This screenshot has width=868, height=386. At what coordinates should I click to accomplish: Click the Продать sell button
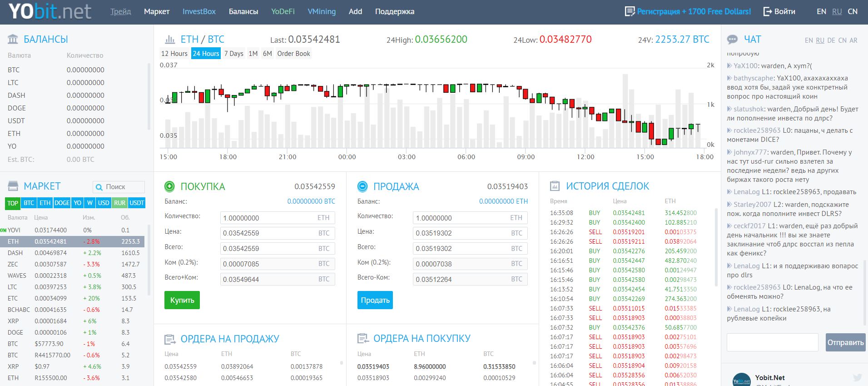[x=375, y=300]
